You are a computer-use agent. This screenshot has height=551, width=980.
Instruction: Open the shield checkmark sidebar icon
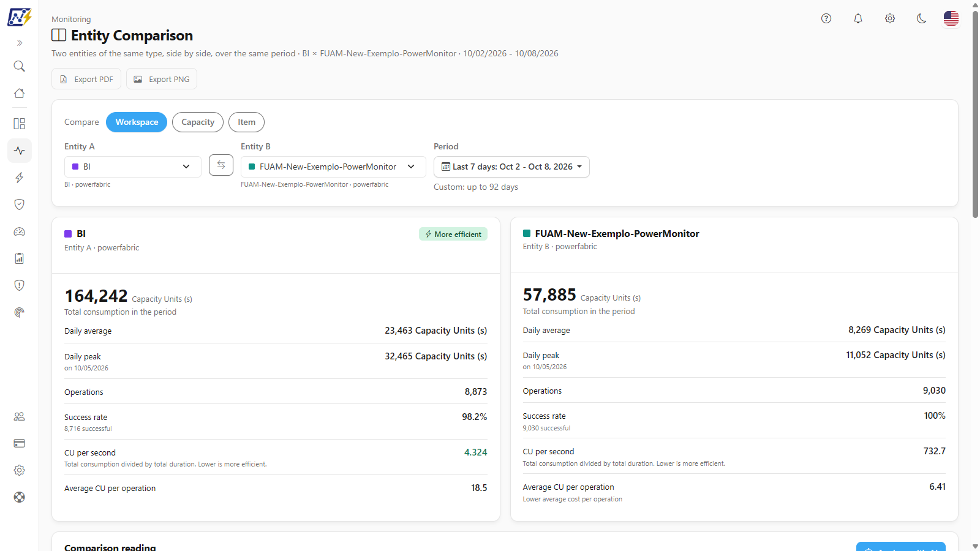tap(20, 204)
